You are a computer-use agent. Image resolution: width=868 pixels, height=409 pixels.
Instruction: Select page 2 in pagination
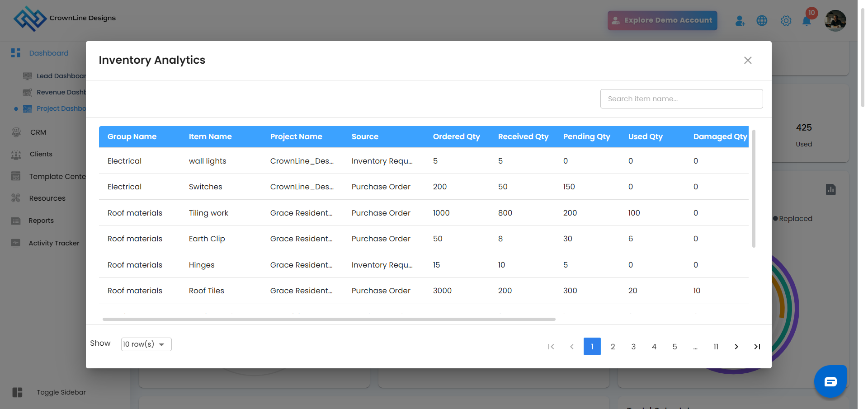click(613, 347)
